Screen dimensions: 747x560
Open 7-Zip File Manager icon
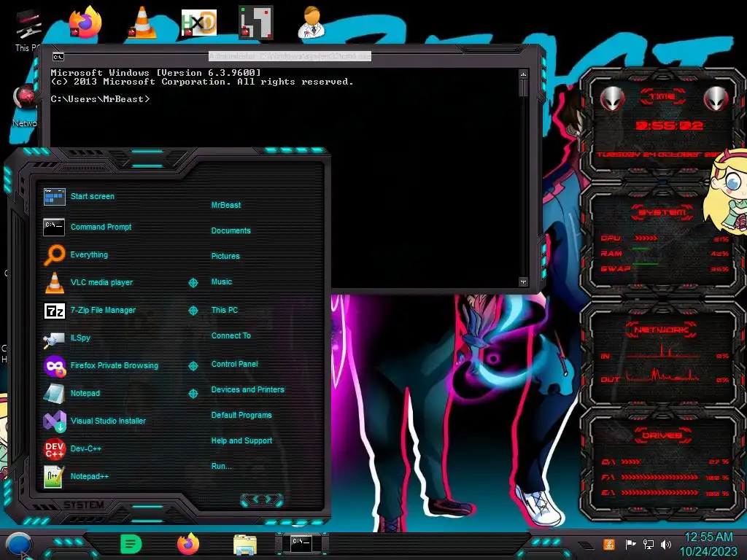(x=54, y=311)
